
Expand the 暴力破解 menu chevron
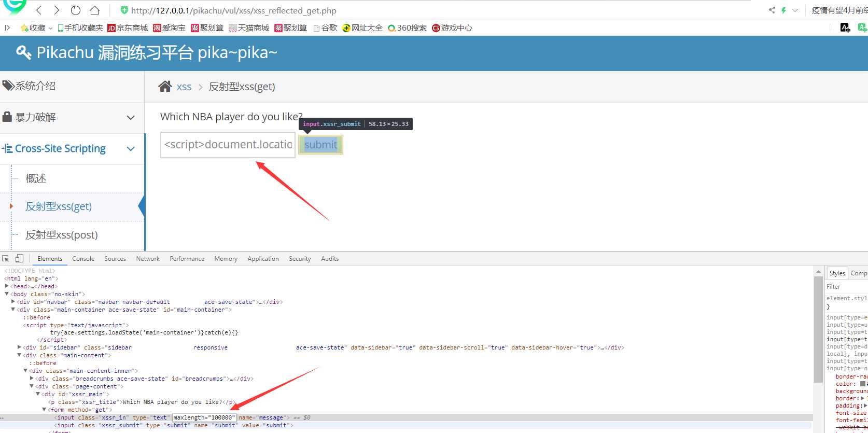[x=131, y=118]
